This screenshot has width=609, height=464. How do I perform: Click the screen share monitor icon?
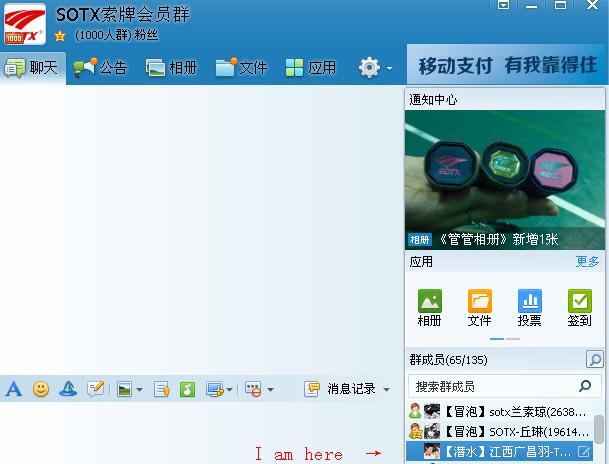[215, 389]
